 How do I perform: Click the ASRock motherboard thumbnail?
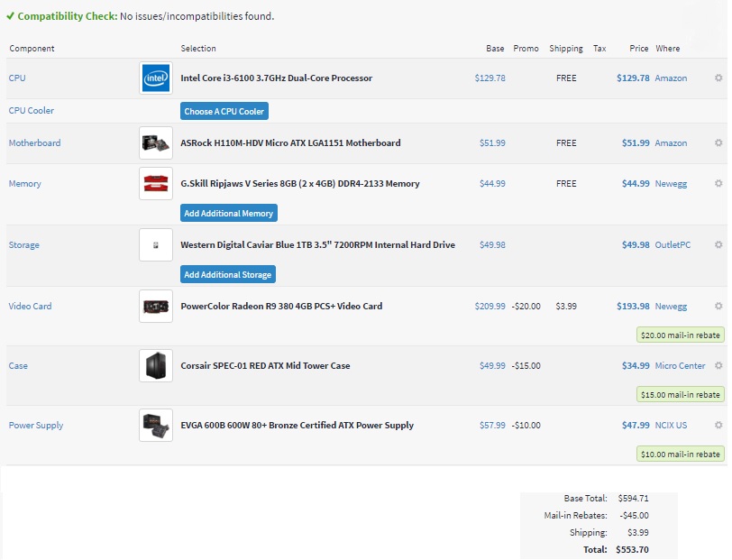tap(156, 142)
